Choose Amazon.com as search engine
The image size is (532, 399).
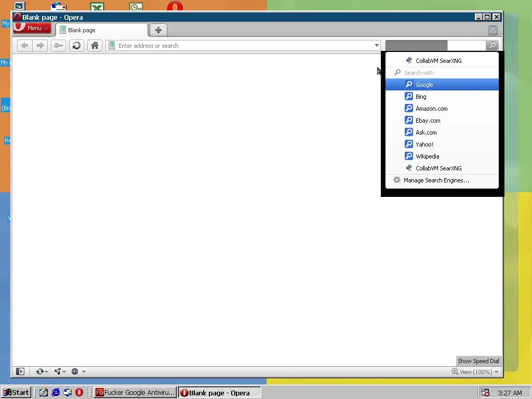(442, 109)
